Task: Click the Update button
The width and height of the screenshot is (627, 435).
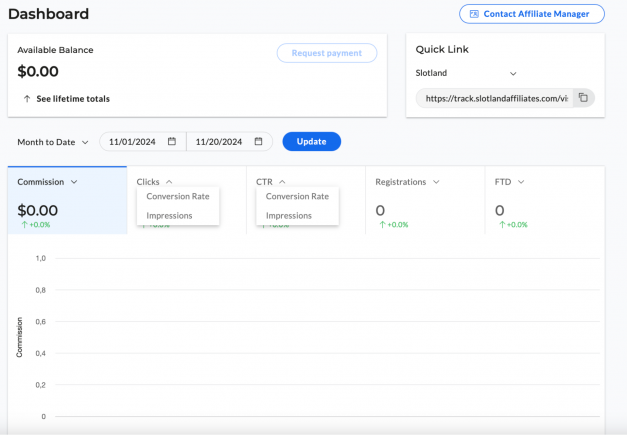Action: 312,142
